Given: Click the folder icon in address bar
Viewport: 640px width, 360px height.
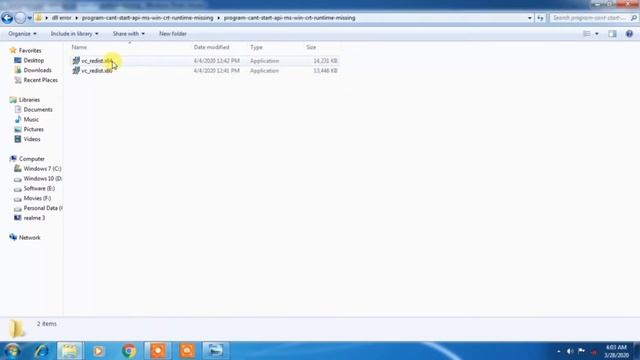Looking at the screenshot, I should click(38, 18).
